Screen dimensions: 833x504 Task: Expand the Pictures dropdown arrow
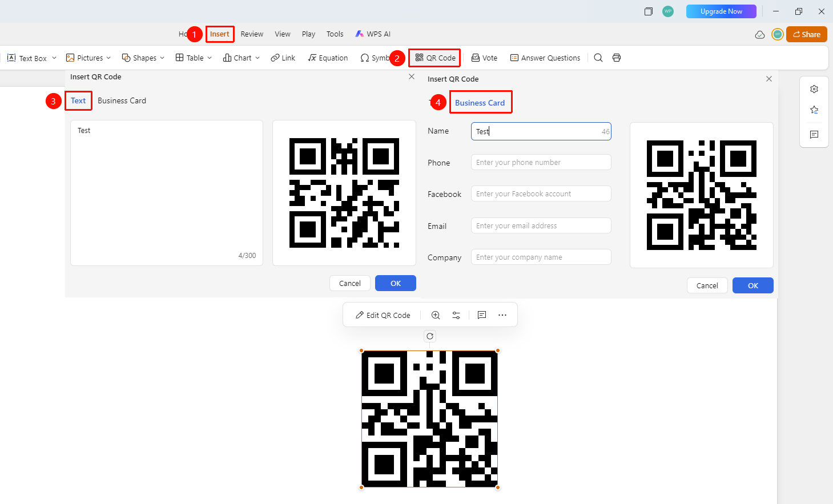point(108,58)
